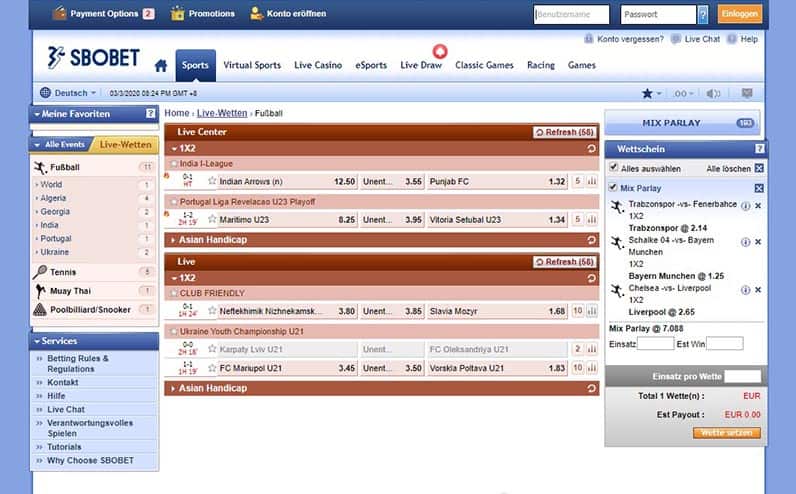Screen dimensions: 796x494
Task: Open the MIX PARLAY button
Action: point(682,123)
